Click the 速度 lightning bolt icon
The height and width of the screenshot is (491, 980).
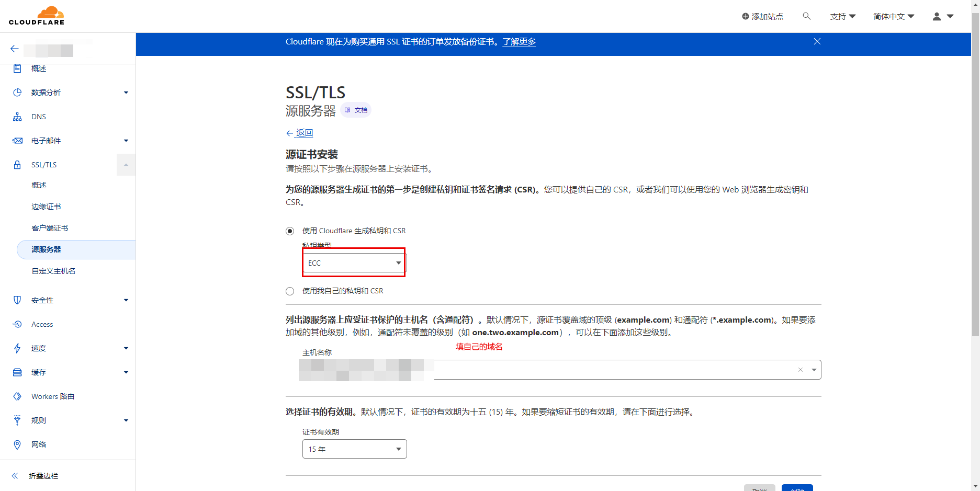[x=17, y=348]
